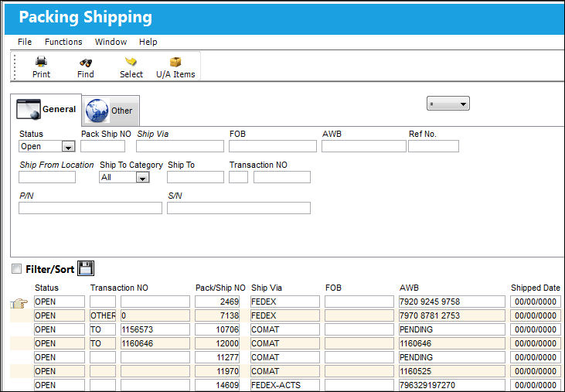
Task: Open the File menu
Action: (x=25, y=42)
